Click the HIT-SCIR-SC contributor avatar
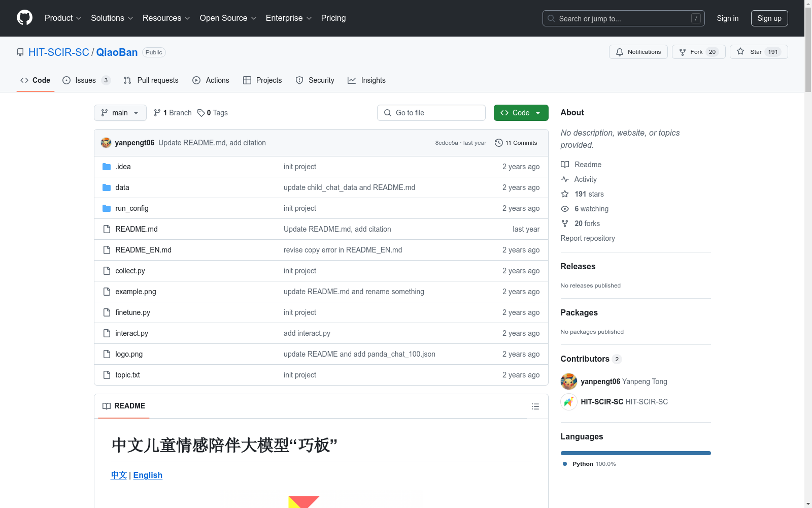The width and height of the screenshot is (812, 508). coord(569,402)
